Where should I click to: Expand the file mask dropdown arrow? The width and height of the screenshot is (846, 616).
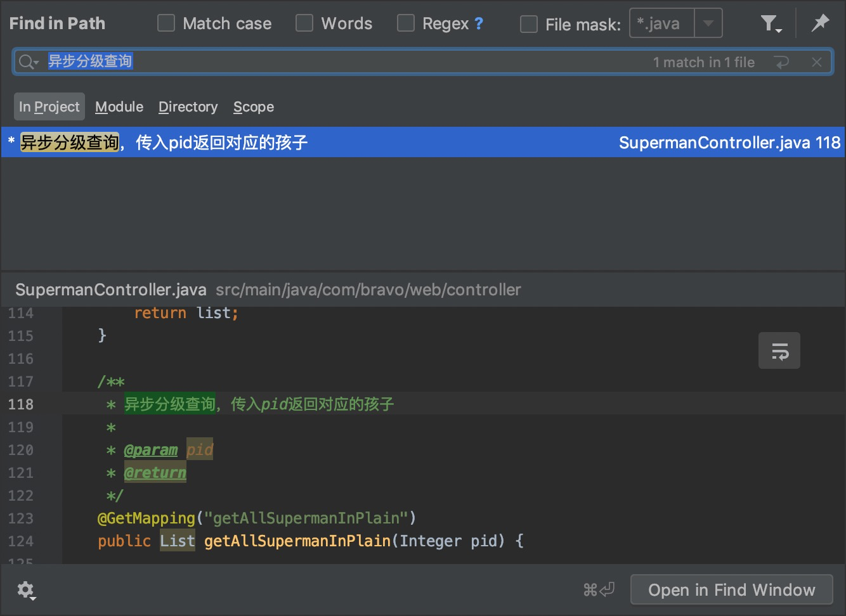tap(708, 23)
